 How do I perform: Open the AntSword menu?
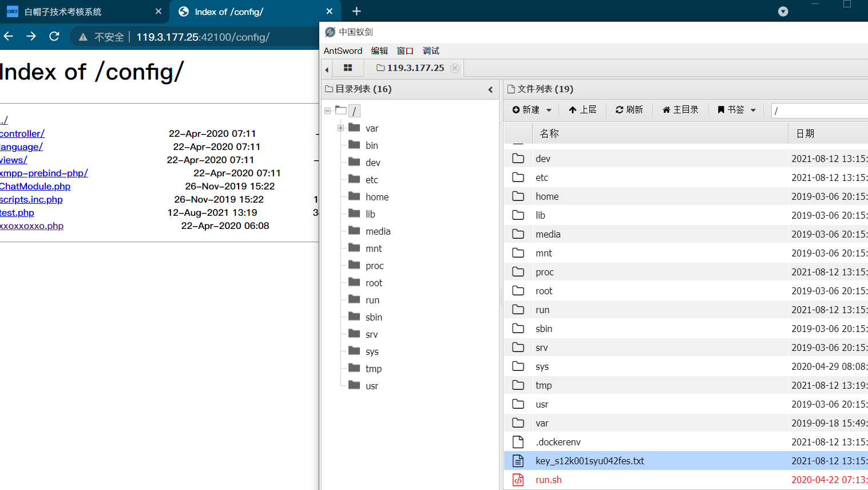point(343,51)
